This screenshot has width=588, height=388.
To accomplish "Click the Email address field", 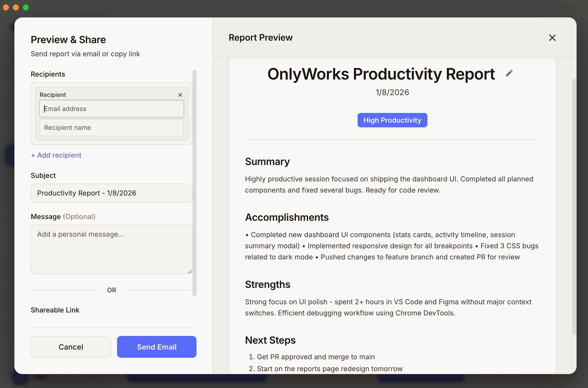I will pyautogui.click(x=111, y=109).
